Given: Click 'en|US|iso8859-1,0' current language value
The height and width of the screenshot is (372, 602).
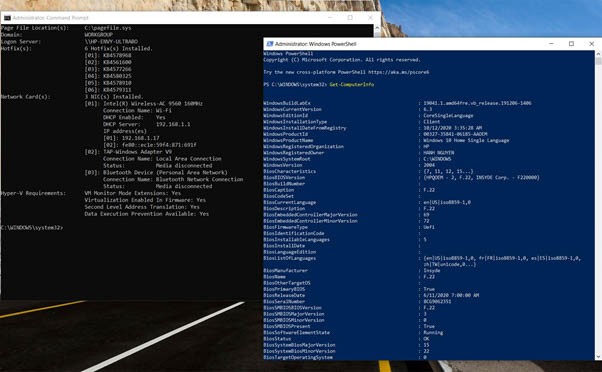Looking at the screenshot, I should coord(447,202).
